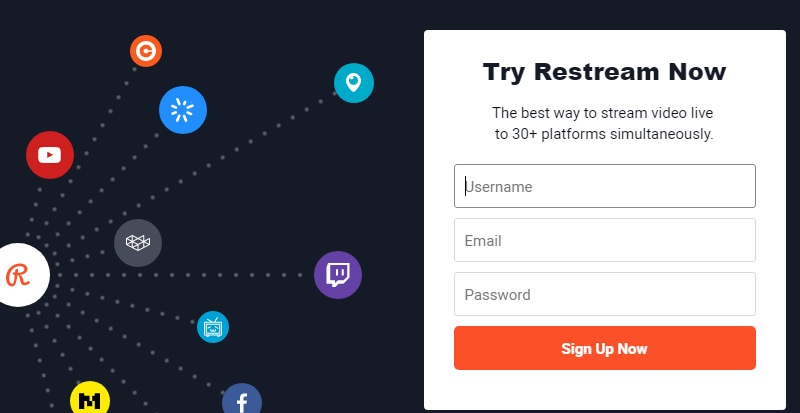Click the white area below Sign Up Now
Image resolution: width=800 pixels, height=413 pixels.
coord(605,389)
